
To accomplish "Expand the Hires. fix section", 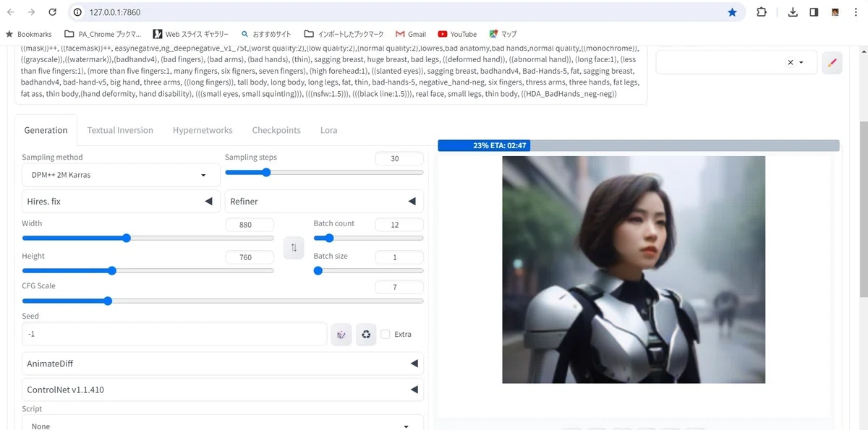I will (x=121, y=201).
